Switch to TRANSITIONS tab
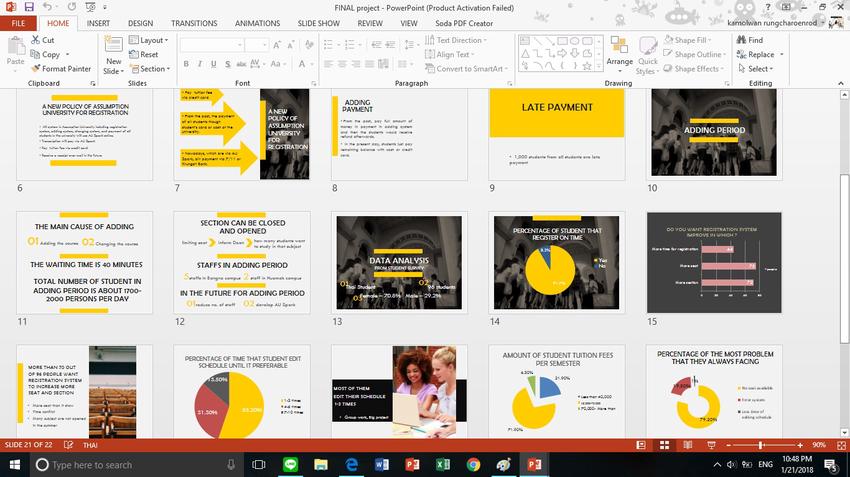The width and height of the screenshot is (850, 477). pos(194,23)
